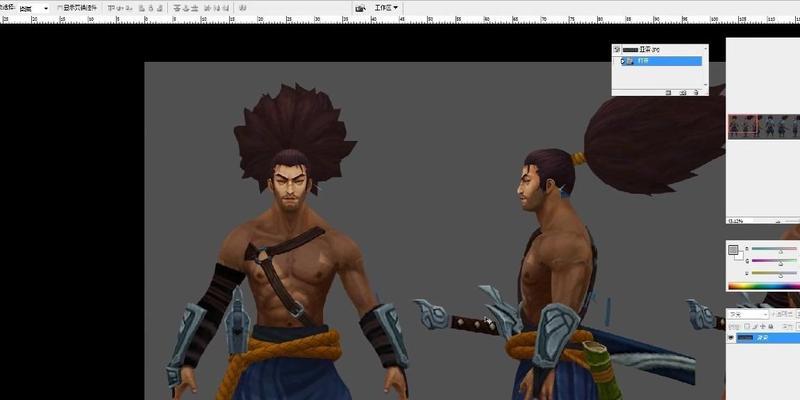
Task: Create new snapshot icon in History panel
Action: point(683,92)
